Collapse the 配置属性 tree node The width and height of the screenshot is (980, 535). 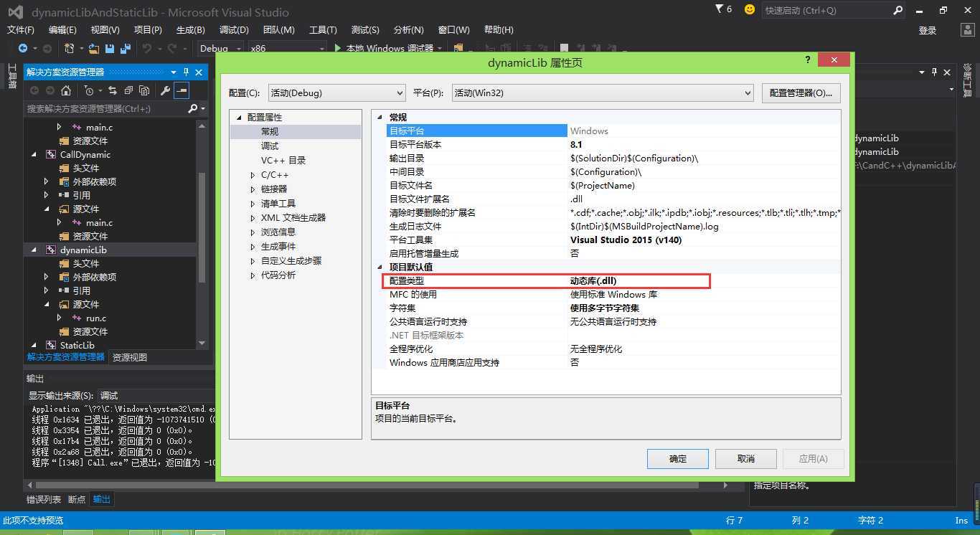[239, 117]
